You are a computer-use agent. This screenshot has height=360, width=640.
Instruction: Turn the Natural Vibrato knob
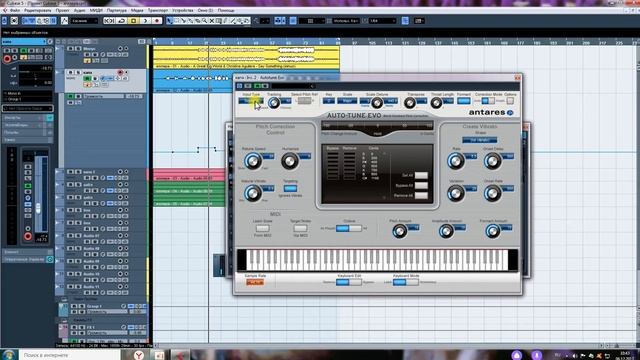coord(253,193)
